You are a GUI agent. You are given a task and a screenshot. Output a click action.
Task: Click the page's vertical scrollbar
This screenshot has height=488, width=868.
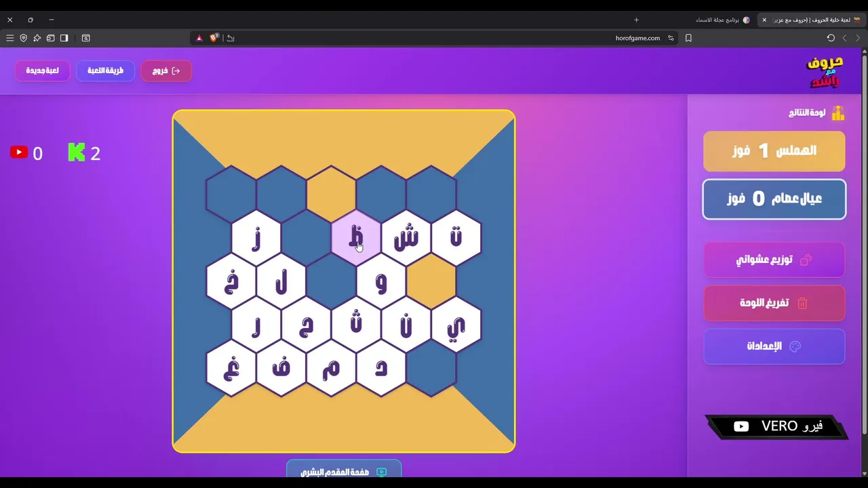click(x=865, y=244)
